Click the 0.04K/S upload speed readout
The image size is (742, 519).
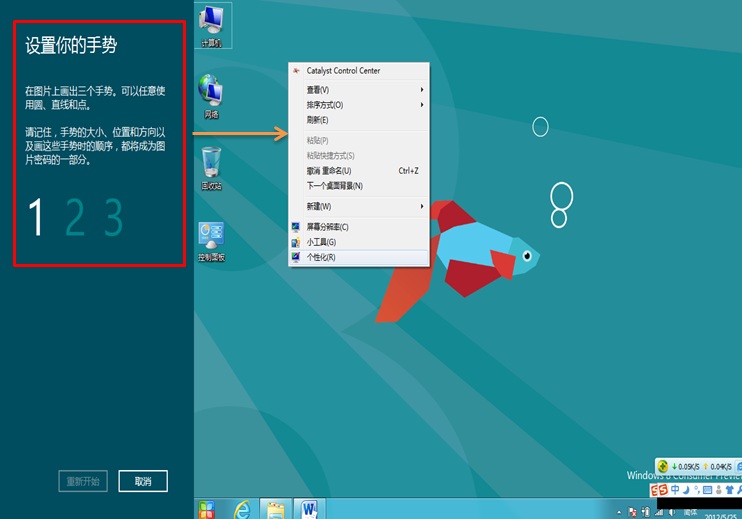[x=721, y=466]
